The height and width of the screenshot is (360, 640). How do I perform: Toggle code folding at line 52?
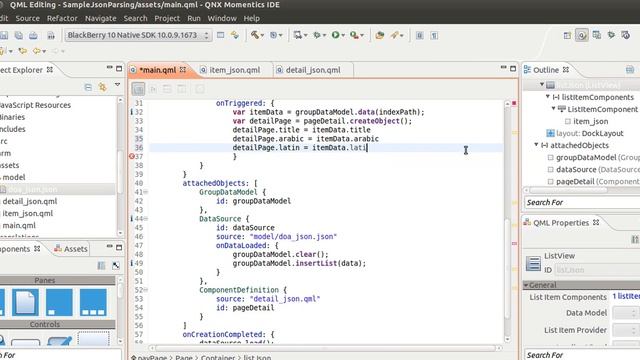pyautogui.click(x=146, y=290)
